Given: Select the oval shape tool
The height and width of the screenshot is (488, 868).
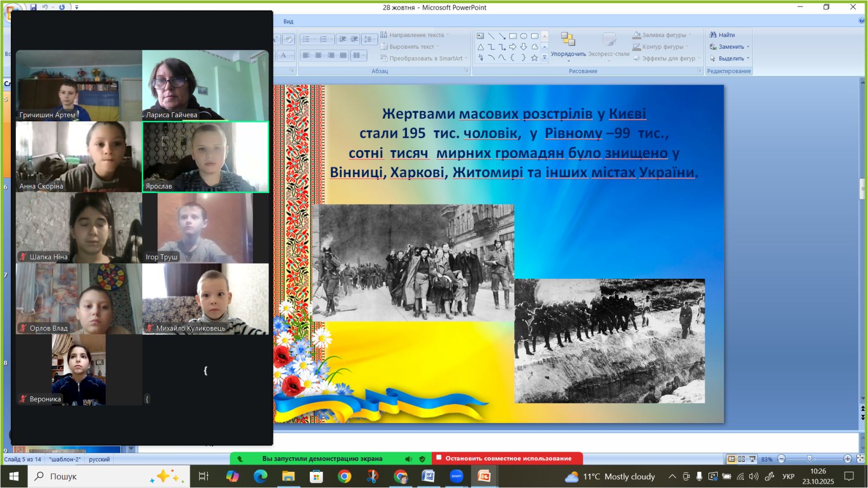Looking at the screenshot, I should [x=524, y=36].
